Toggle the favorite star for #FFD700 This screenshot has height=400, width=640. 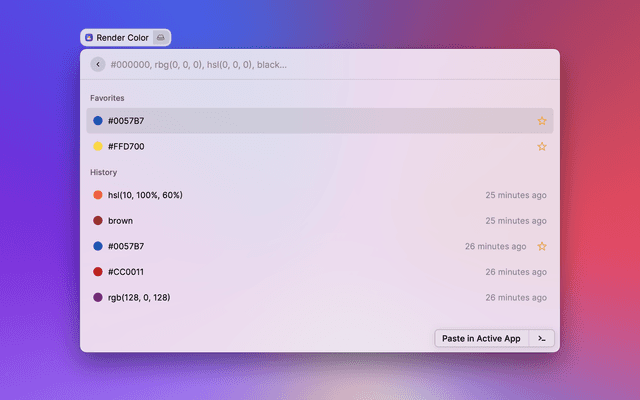542,146
